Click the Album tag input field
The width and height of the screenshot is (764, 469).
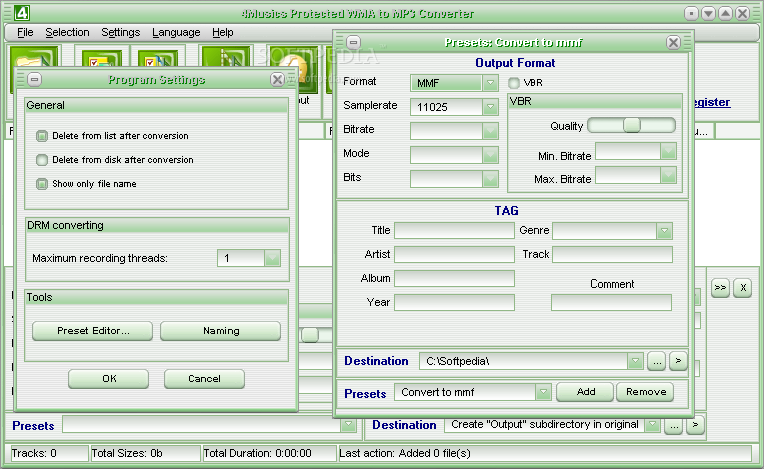point(454,279)
